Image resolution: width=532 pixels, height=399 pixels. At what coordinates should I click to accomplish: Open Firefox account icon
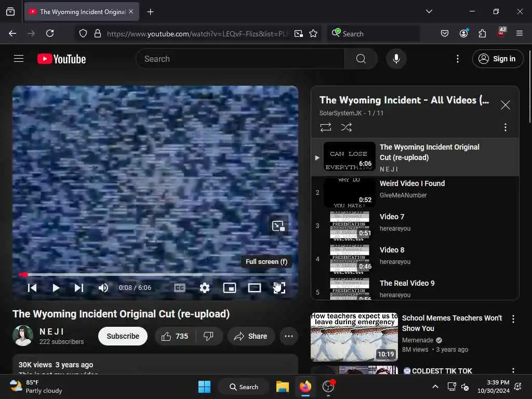tap(464, 33)
